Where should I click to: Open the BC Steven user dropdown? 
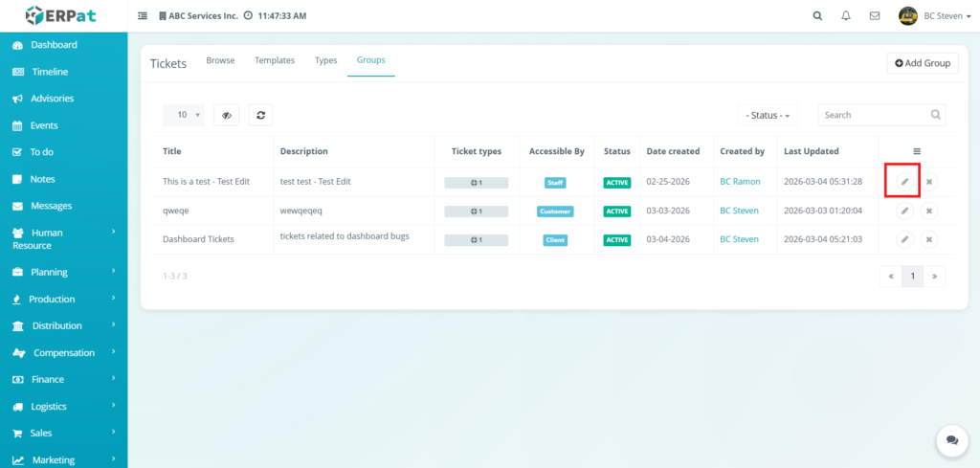click(935, 16)
